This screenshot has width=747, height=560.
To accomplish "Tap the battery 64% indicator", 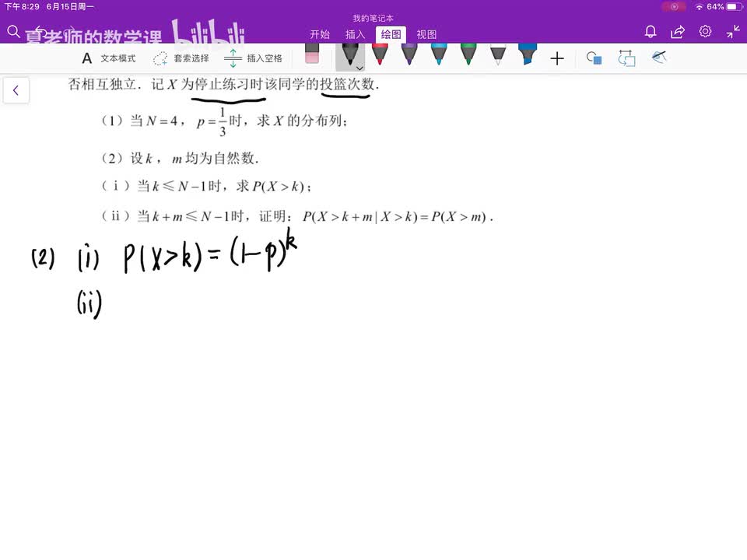I will click(724, 7).
